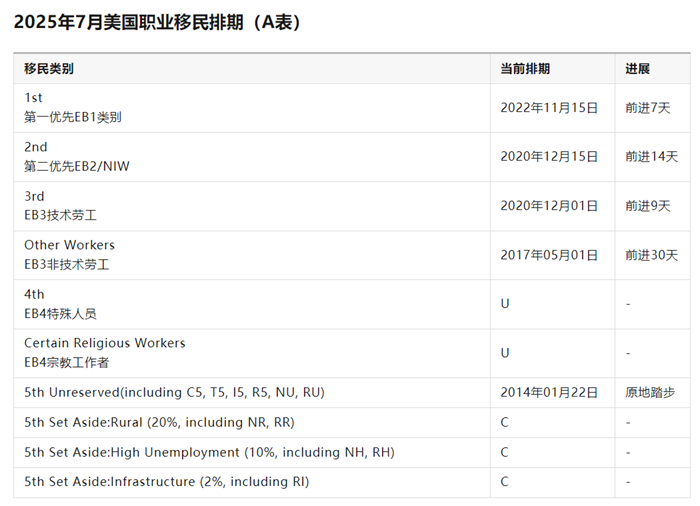Select the 2nd label in the EB2 row
The width and height of the screenshot is (700, 506).
pos(35,147)
